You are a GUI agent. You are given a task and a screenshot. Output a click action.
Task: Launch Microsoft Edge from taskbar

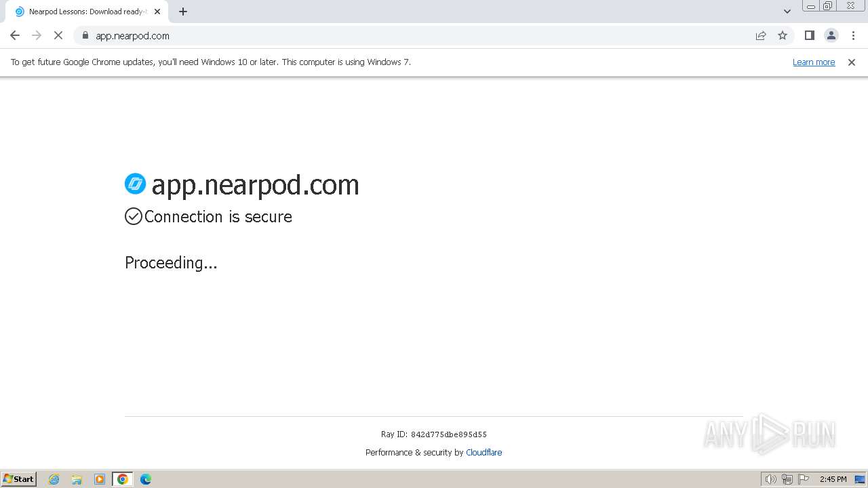coord(146,479)
